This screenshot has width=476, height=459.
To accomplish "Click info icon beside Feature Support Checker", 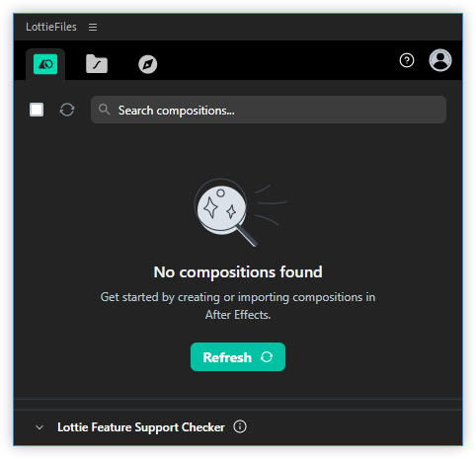I will pyautogui.click(x=240, y=426).
